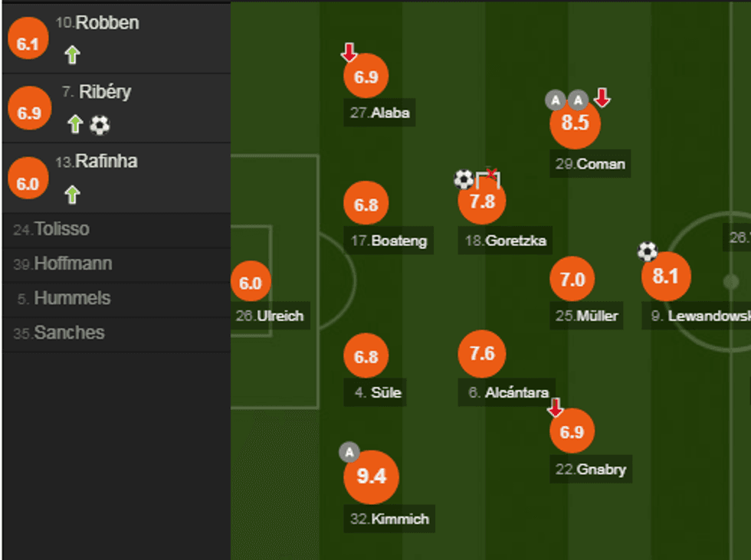This screenshot has width=751, height=560.
Task: Click the goal ball icon above Lewandowski
Action: 648,251
